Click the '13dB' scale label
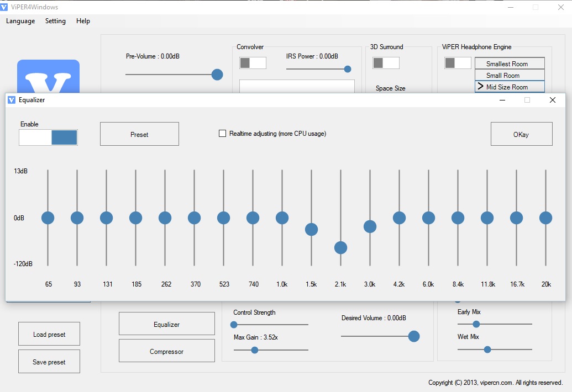 click(x=21, y=171)
